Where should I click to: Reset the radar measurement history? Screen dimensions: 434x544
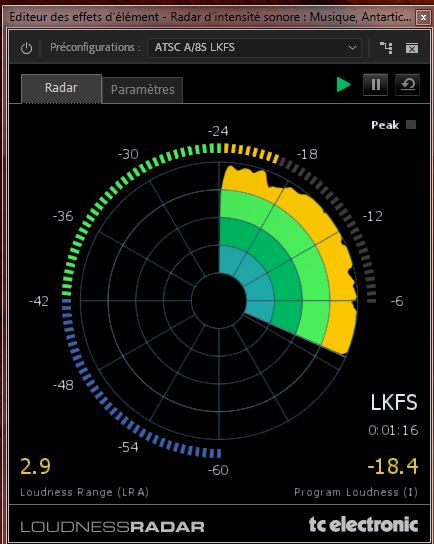[x=407, y=85]
